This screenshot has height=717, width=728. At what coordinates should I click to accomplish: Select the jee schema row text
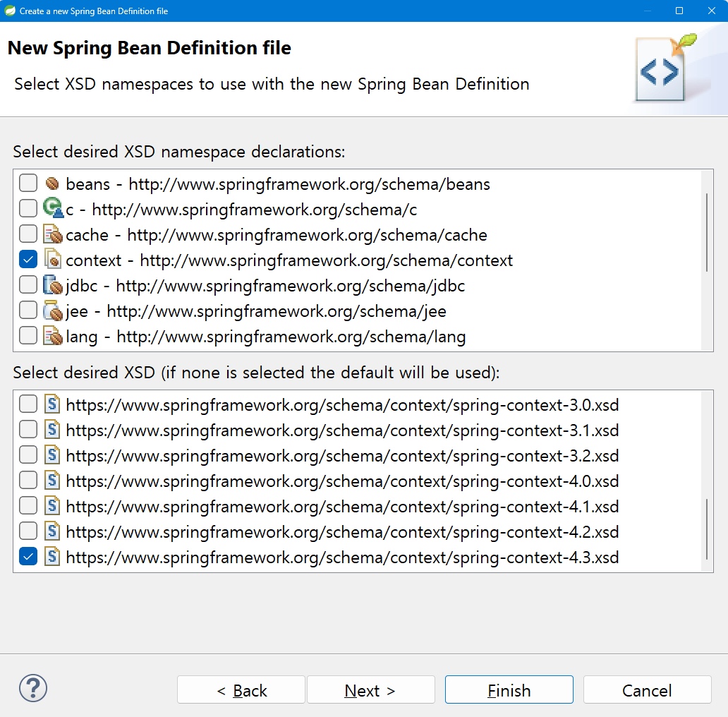pos(256,311)
